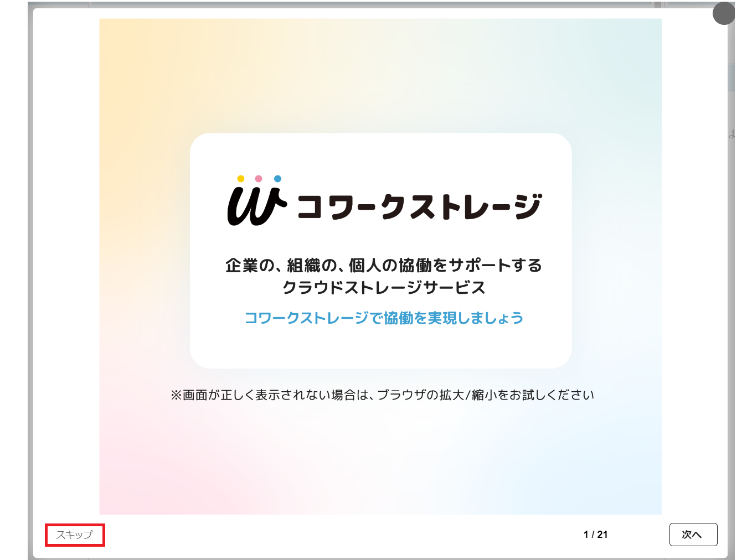Click the スキップ skip button
This screenshot has width=747, height=560.
75,535
